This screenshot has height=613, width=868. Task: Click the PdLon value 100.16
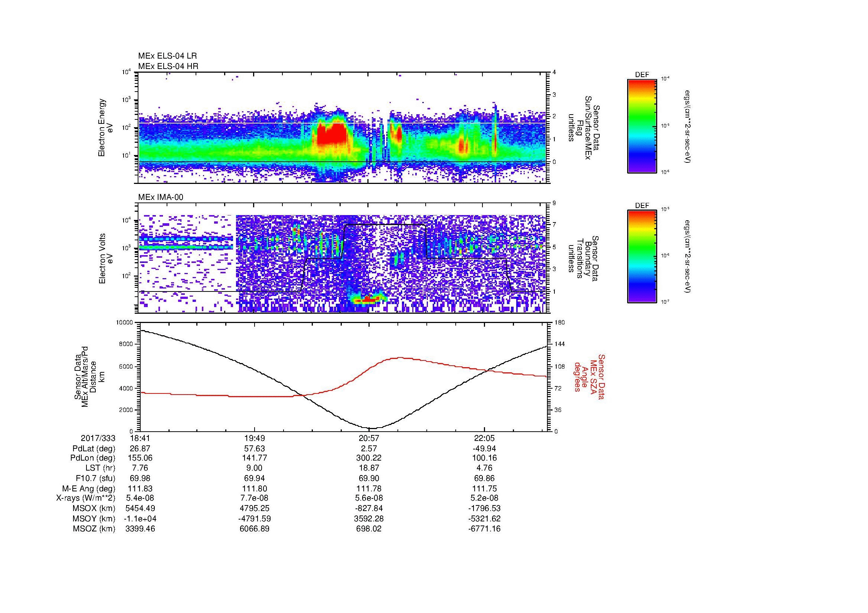484,458
